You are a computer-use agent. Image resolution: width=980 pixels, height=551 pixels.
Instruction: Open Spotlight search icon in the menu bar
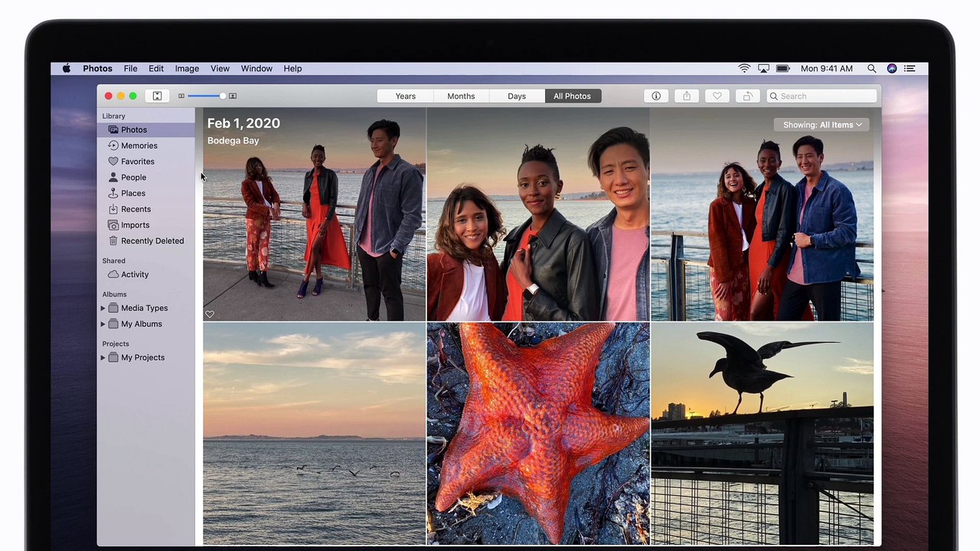872,69
